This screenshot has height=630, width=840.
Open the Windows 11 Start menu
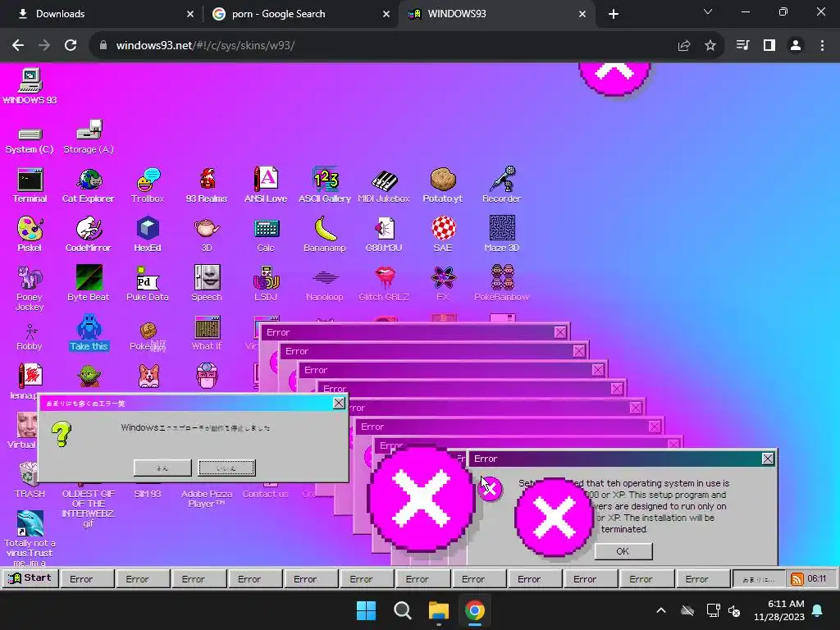point(367,610)
